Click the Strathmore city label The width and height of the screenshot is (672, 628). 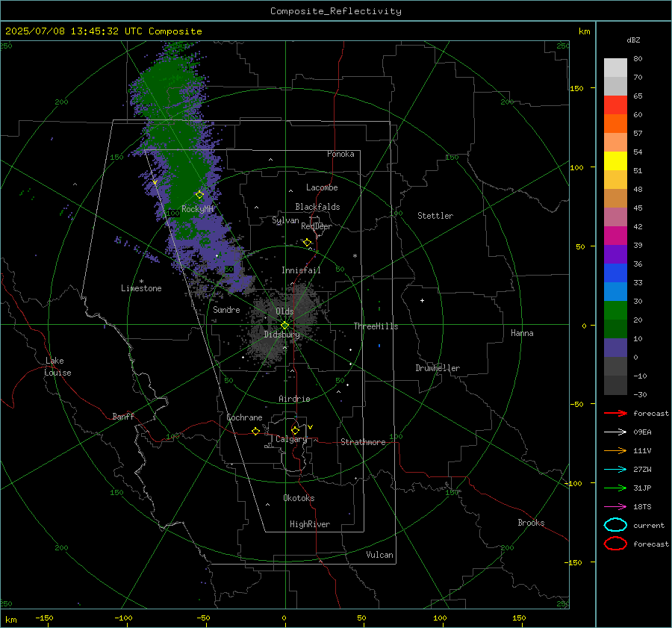coord(363,442)
